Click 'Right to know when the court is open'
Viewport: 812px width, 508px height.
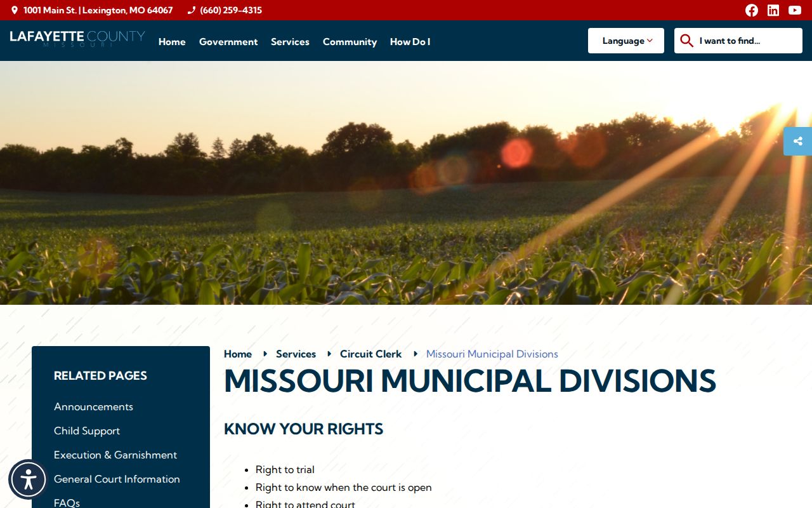(x=343, y=487)
